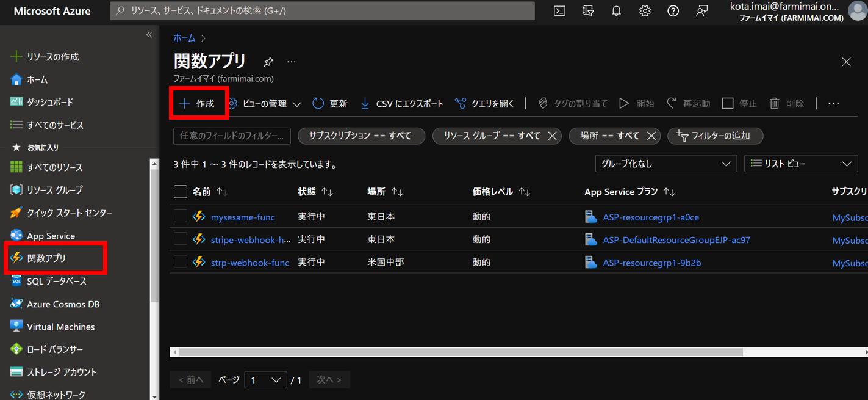This screenshot has width=868, height=400.
Task: Sort by the 名前 column header
Action: (x=210, y=192)
